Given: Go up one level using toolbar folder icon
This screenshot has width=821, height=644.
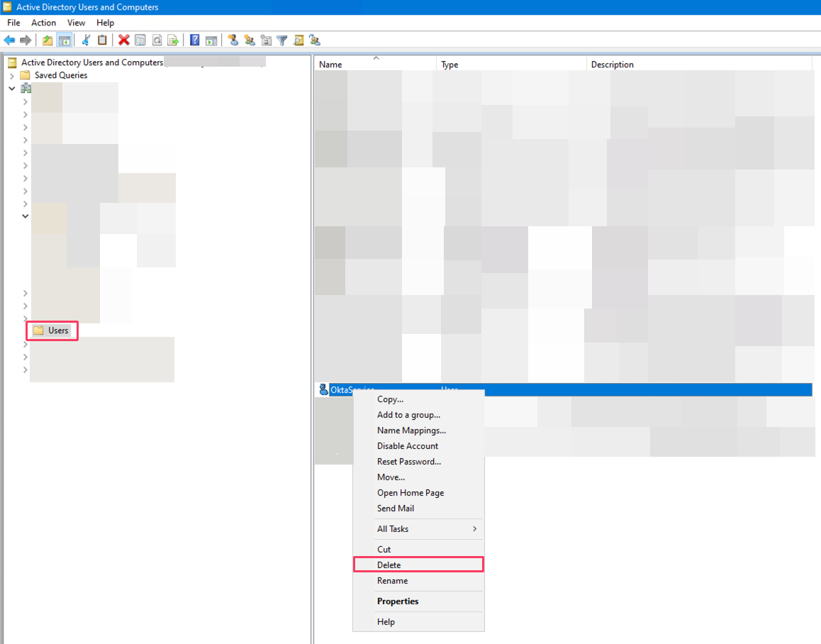Looking at the screenshot, I should pos(48,40).
